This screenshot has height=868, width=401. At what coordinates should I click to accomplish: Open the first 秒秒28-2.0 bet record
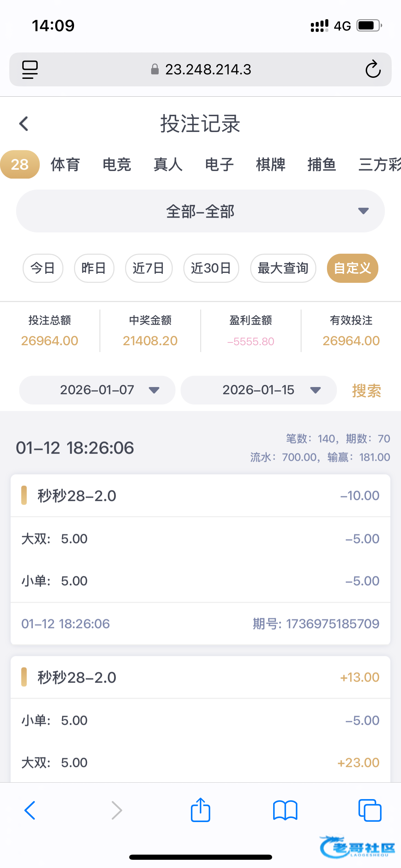click(x=200, y=496)
